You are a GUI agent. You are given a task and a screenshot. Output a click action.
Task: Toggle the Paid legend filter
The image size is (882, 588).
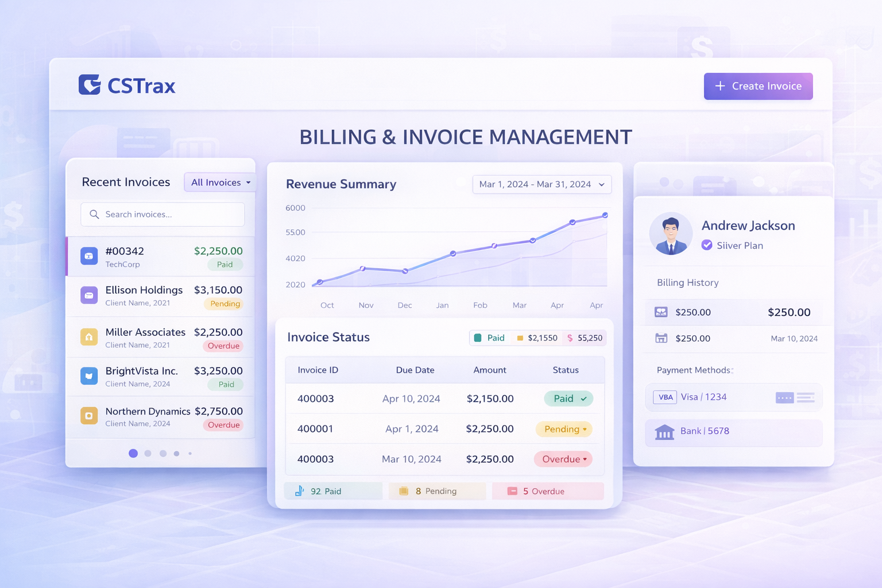pos(490,338)
